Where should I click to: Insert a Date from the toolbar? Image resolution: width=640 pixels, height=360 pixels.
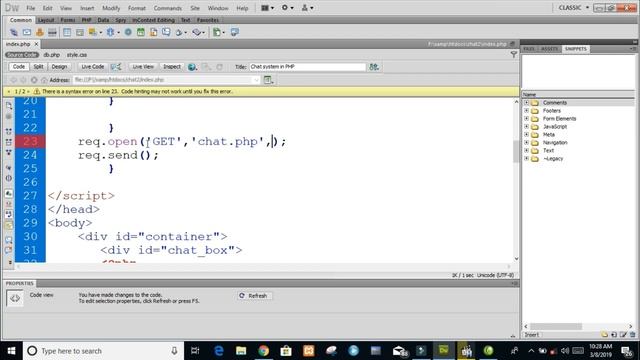point(141,32)
